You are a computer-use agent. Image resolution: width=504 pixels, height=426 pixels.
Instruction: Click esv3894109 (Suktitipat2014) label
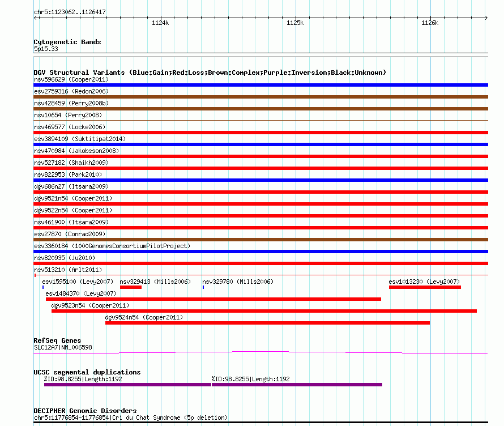[x=80, y=139]
